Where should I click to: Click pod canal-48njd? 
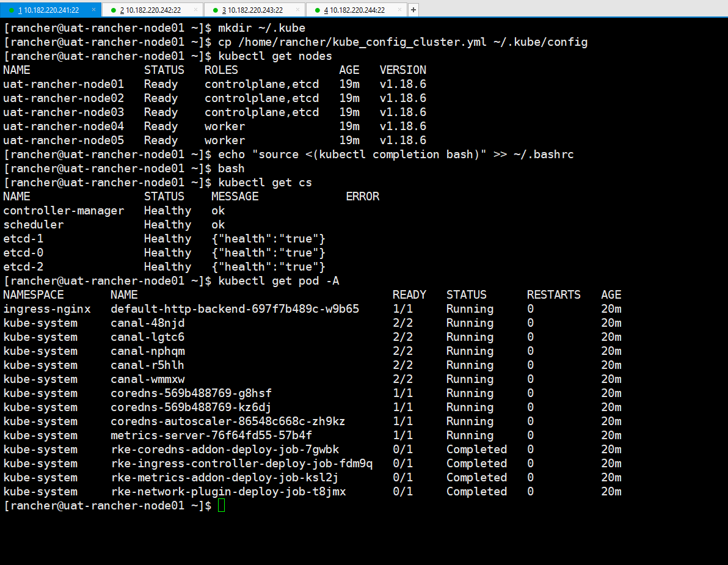(x=147, y=323)
